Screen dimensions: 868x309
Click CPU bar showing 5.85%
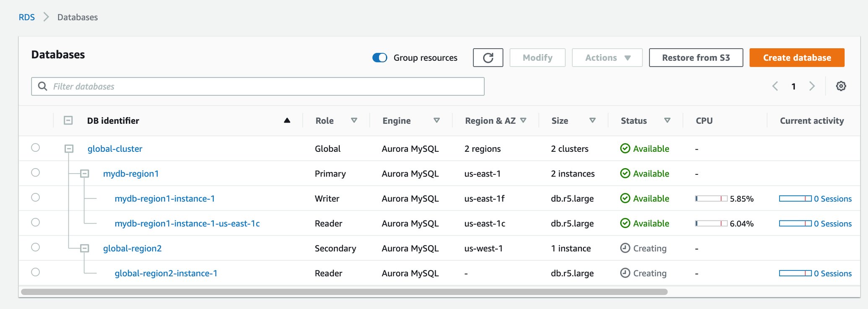pyautogui.click(x=711, y=198)
